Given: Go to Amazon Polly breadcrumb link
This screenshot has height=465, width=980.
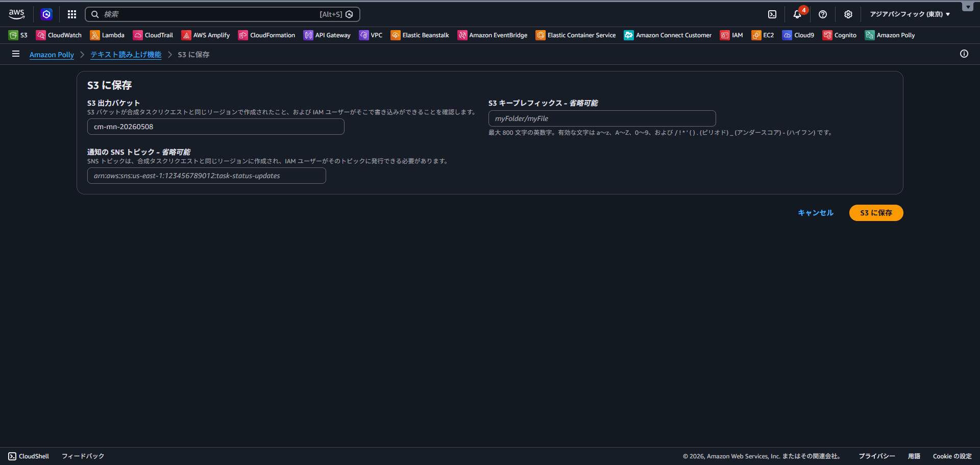Looking at the screenshot, I should 52,55.
